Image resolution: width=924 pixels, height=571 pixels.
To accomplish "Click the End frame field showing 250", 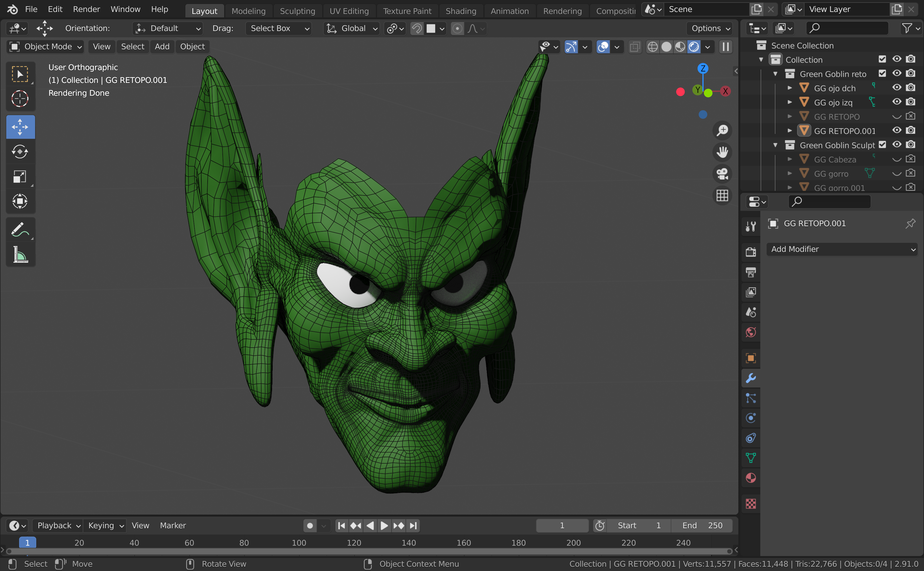I will pyautogui.click(x=702, y=525).
